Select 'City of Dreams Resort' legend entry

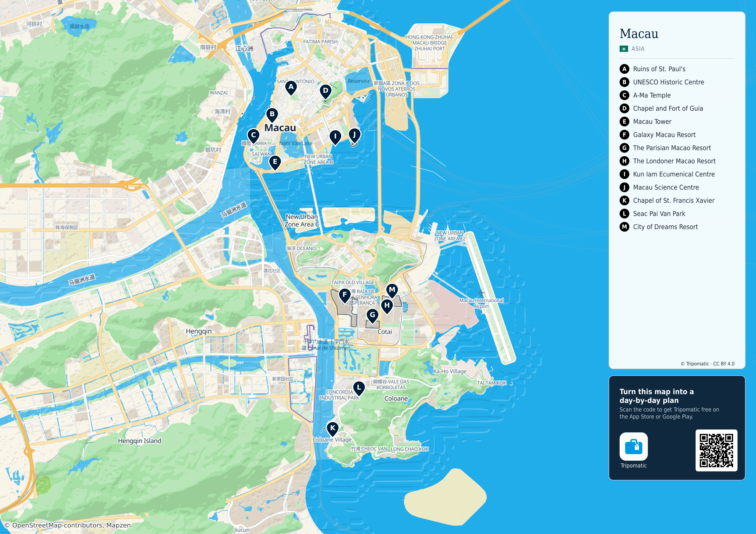pyautogui.click(x=665, y=227)
